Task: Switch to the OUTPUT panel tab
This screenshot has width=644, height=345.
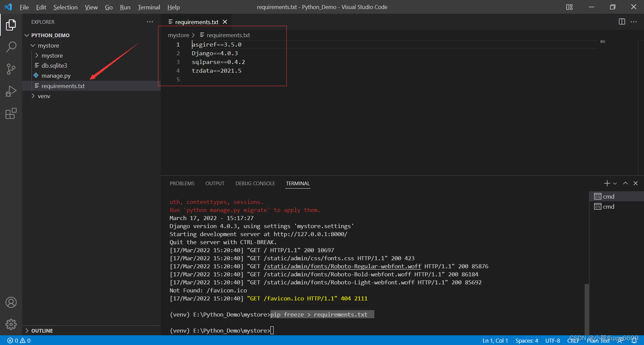Action: pyautogui.click(x=215, y=184)
